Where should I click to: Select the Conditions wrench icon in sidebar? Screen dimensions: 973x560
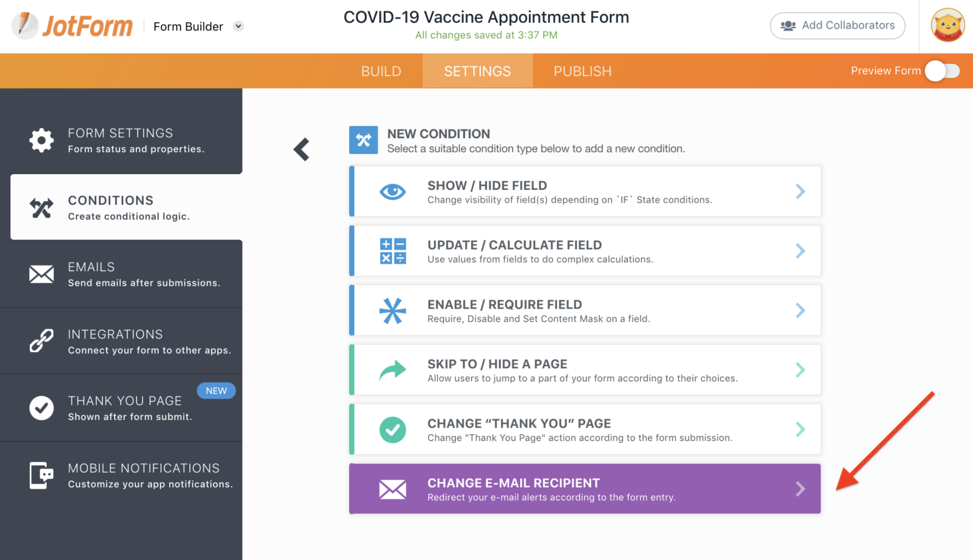[x=41, y=207]
